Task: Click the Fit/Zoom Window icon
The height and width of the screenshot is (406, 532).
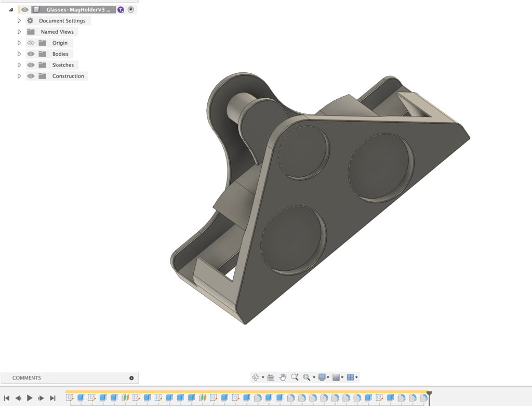Action: 307,377
